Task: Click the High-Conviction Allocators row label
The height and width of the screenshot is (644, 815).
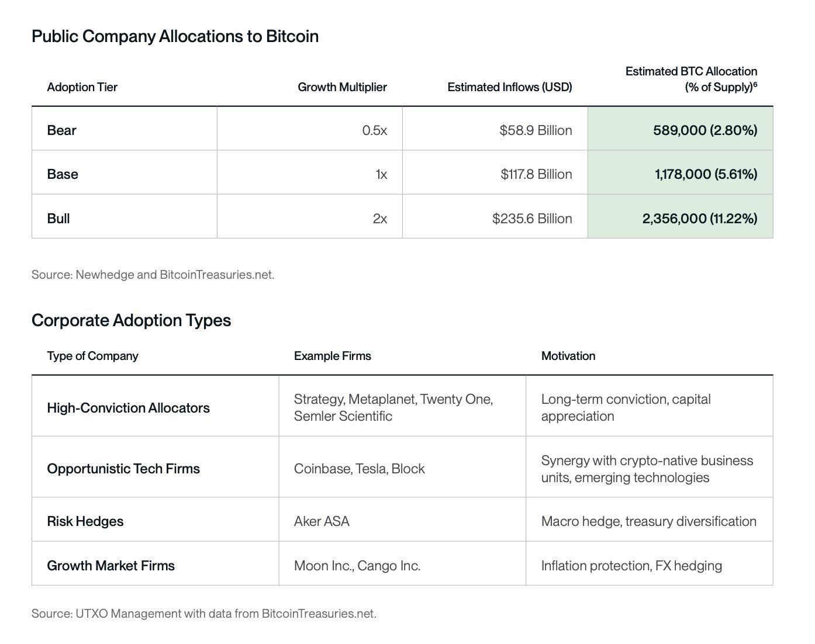Action: pos(128,408)
